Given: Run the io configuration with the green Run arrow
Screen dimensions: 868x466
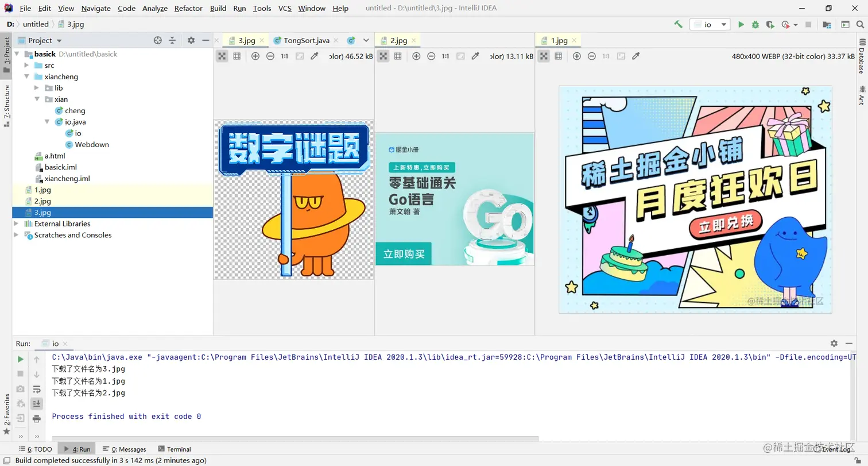Looking at the screenshot, I should (742, 24).
